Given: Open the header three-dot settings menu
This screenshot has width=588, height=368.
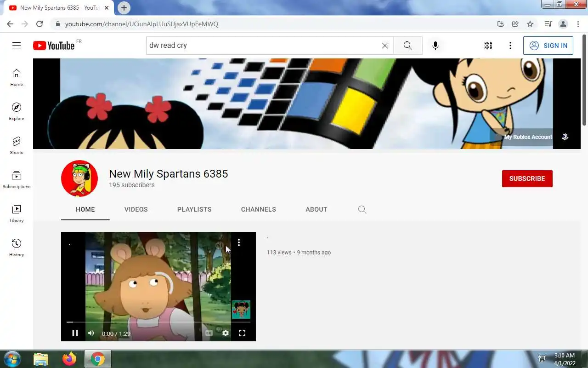Looking at the screenshot, I should [x=510, y=46].
